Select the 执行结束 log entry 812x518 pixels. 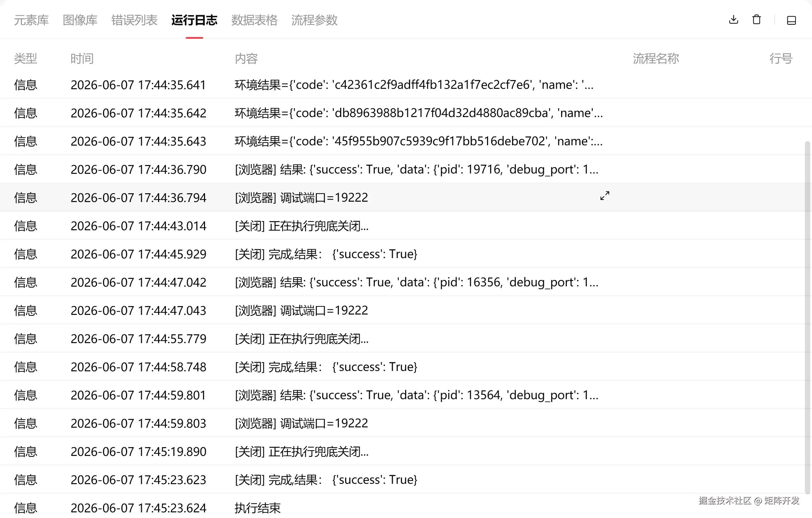406,506
